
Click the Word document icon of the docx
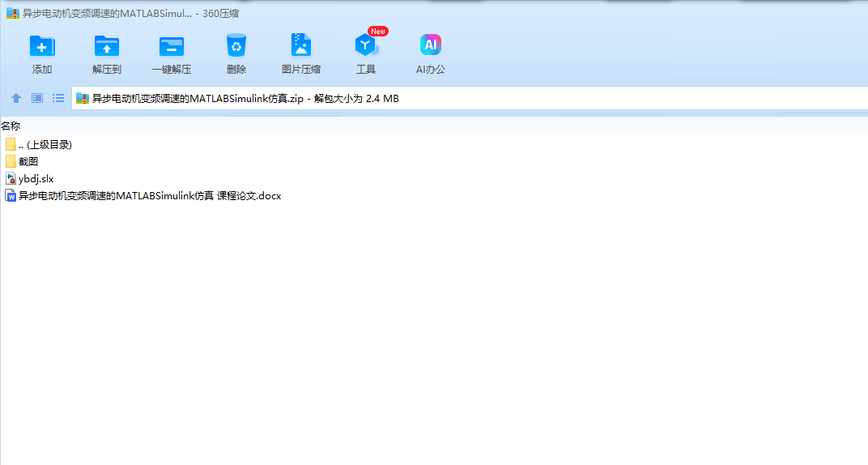(11, 195)
